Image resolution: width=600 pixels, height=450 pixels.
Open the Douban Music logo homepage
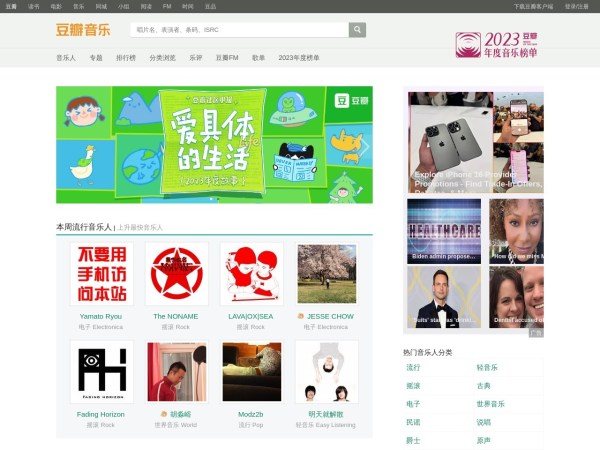tap(83, 30)
